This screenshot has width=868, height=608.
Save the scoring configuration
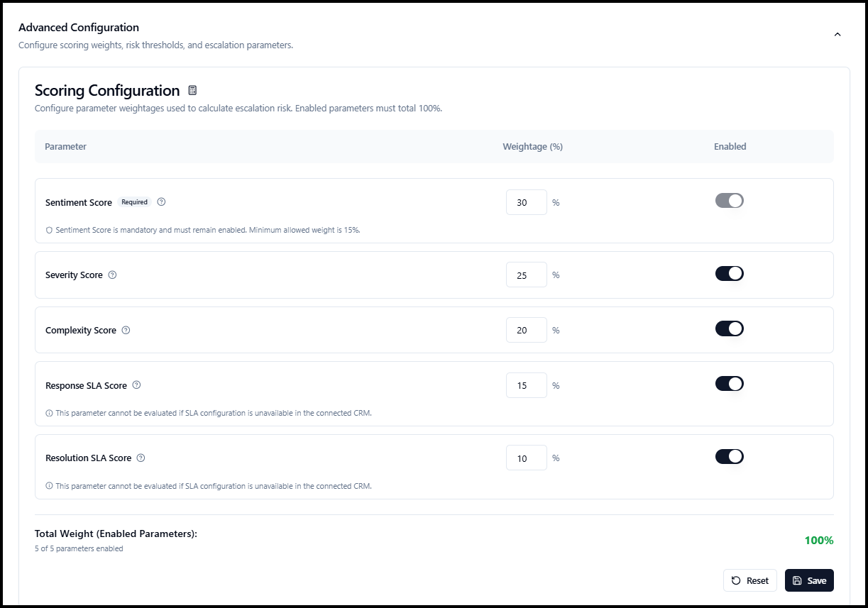coord(809,580)
